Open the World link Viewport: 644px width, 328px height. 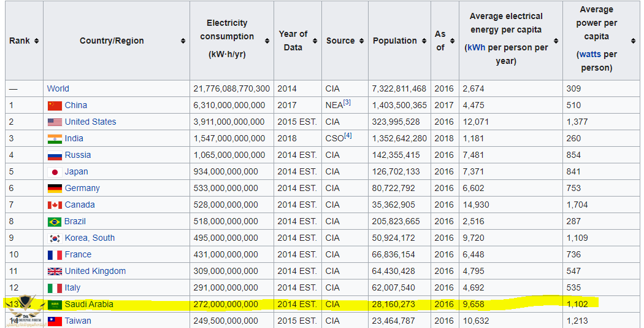tap(58, 88)
